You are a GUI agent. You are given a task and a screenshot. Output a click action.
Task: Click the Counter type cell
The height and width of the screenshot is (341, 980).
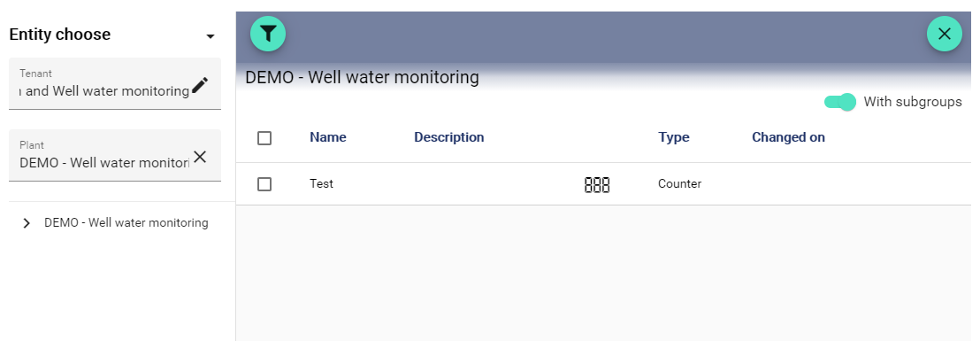[679, 184]
